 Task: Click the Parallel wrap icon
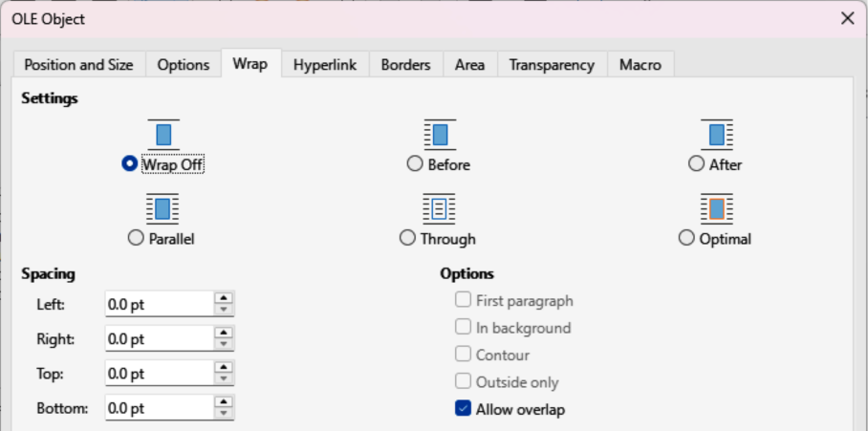click(163, 207)
